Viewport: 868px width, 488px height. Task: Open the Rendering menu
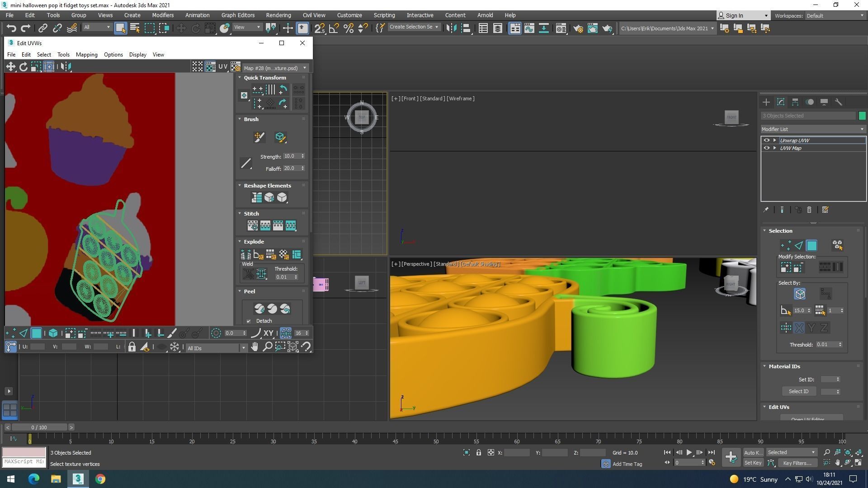(x=278, y=15)
